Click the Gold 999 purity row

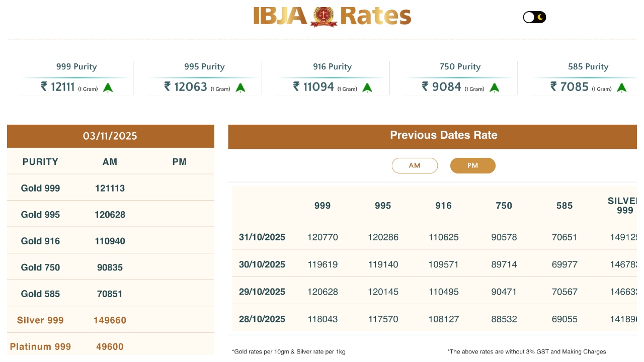click(40, 189)
